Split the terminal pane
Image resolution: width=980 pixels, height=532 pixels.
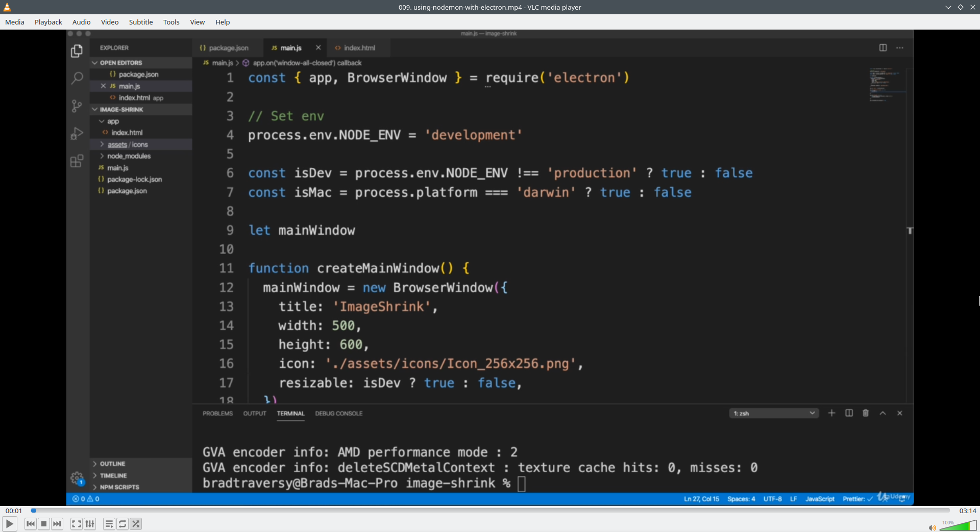click(x=849, y=413)
